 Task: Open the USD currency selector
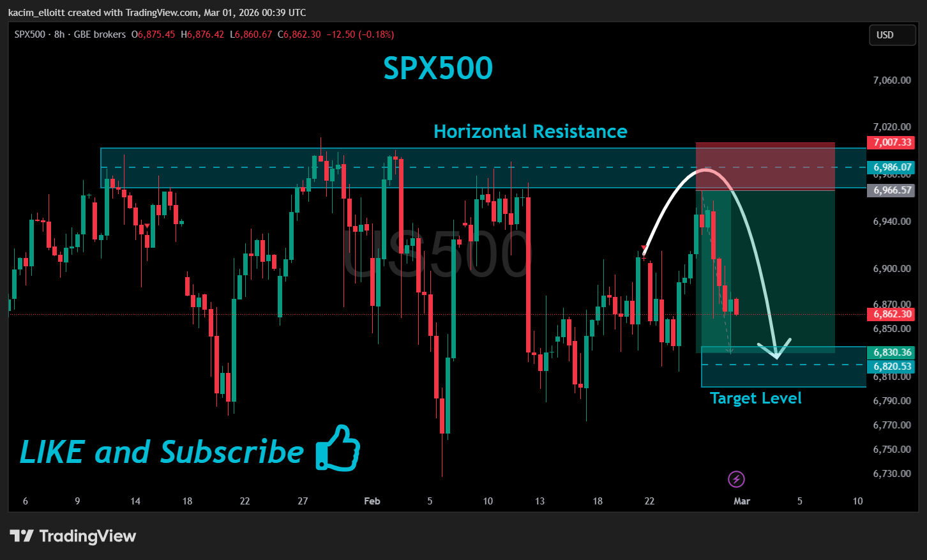coord(893,35)
